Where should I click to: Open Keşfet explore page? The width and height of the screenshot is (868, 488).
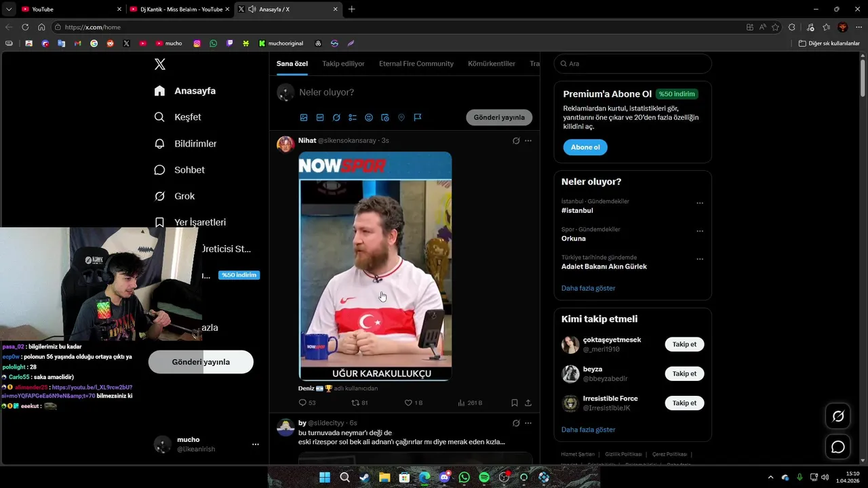pyautogui.click(x=178, y=117)
